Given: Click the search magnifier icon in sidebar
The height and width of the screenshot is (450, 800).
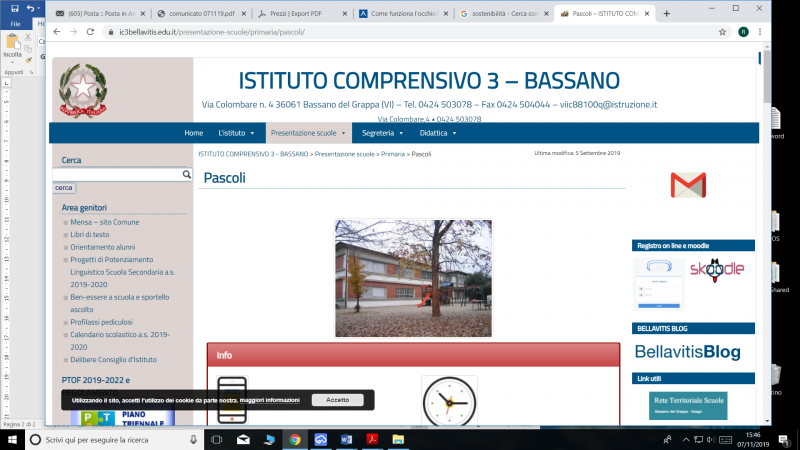Looking at the screenshot, I should coord(186,174).
